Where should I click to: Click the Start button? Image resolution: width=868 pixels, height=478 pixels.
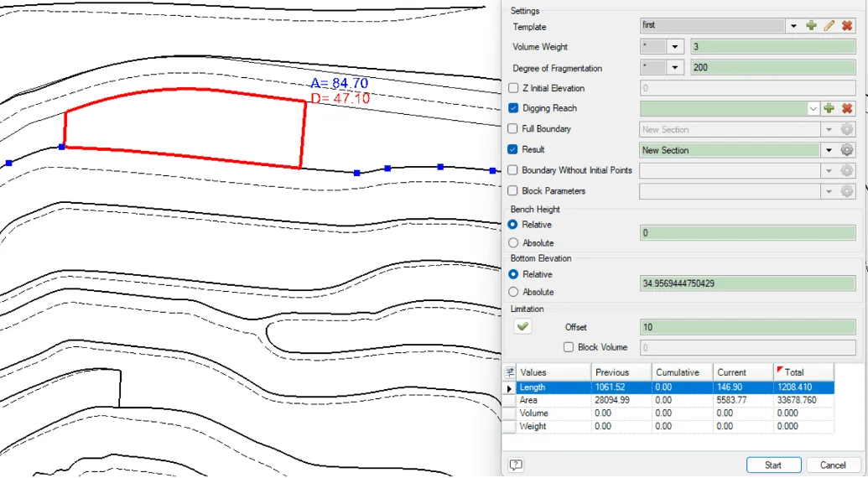tap(773, 465)
